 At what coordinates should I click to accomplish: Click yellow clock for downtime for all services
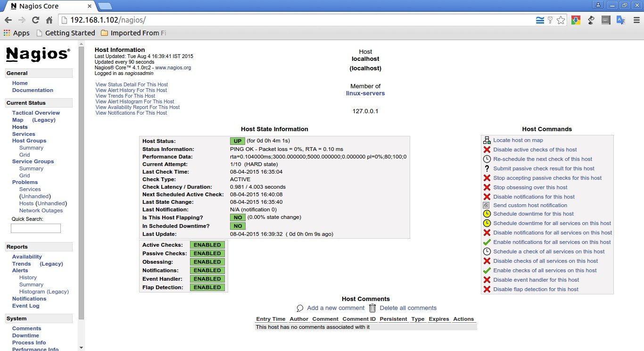click(x=487, y=223)
